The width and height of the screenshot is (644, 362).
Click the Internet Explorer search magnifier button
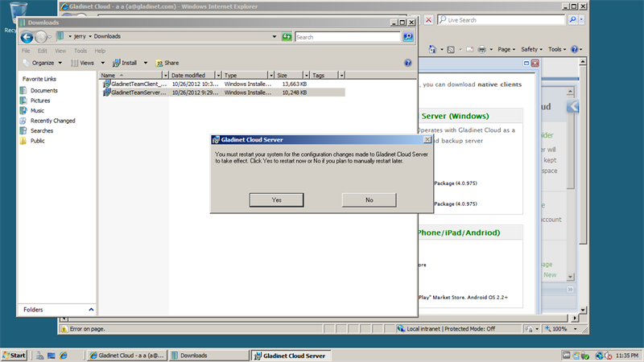[x=572, y=19]
